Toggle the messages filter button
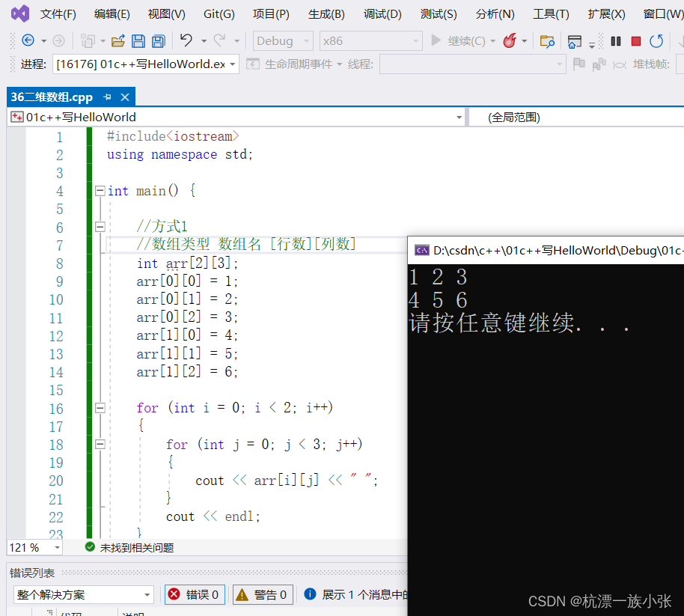The height and width of the screenshot is (616, 684). (355, 594)
